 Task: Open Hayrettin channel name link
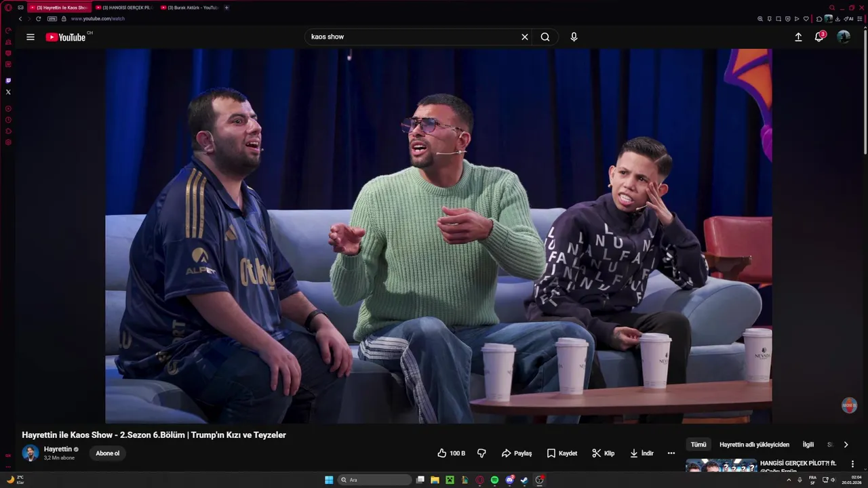(x=58, y=449)
